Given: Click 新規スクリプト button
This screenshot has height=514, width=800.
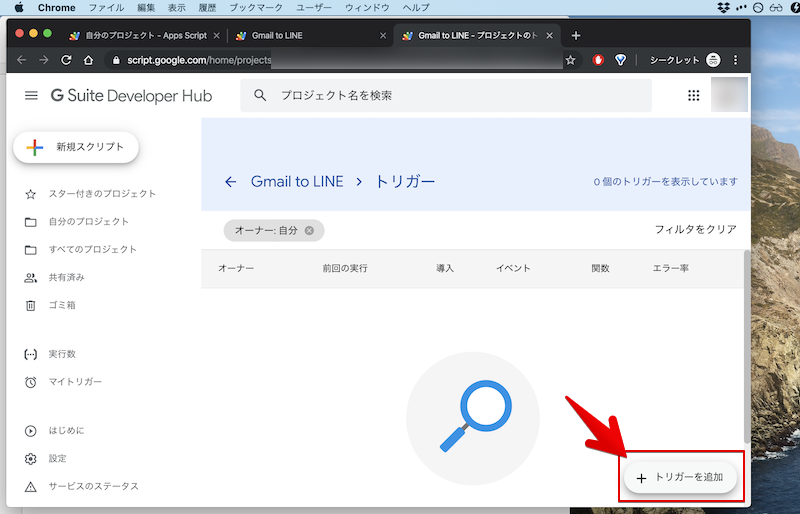Looking at the screenshot, I should click(x=76, y=147).
